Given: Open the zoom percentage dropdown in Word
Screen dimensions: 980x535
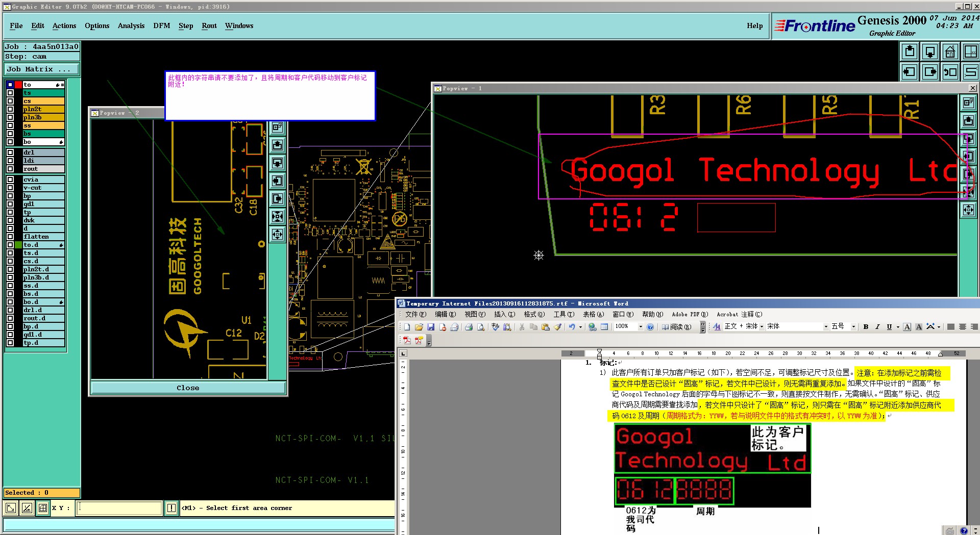Looking at the screenshot, I should 641,327.
